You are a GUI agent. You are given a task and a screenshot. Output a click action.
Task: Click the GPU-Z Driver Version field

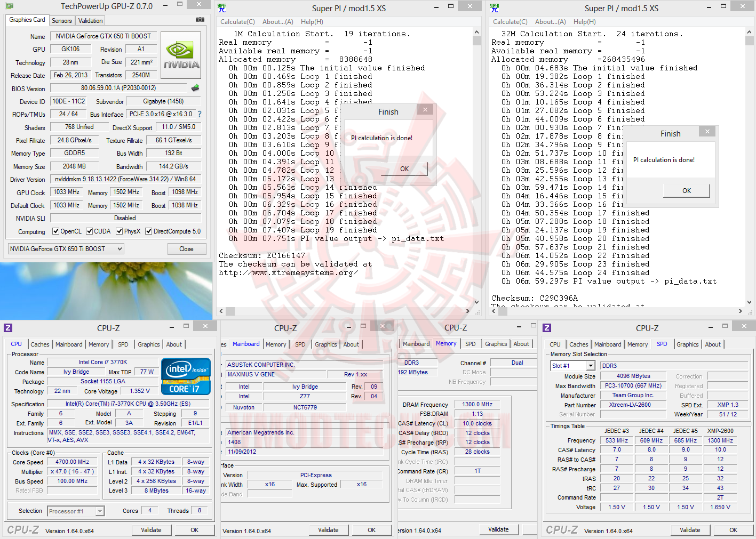(x=125, y=179)
